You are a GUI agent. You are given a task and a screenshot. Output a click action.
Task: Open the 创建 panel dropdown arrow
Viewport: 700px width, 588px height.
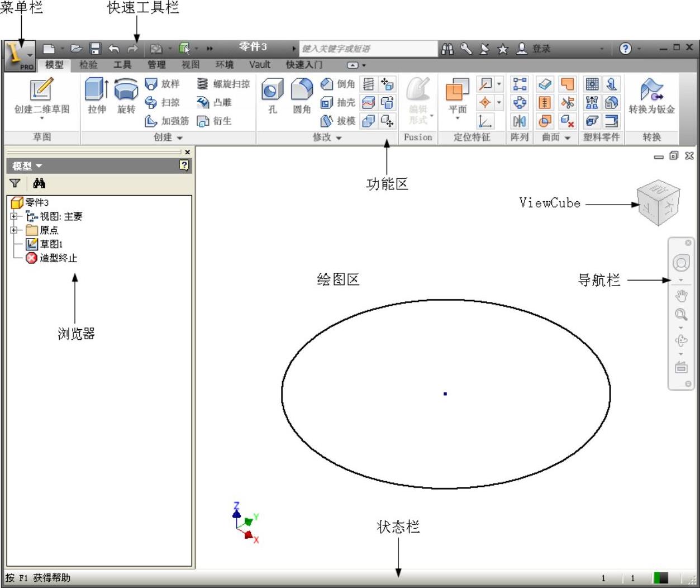[x=180, y=137]
